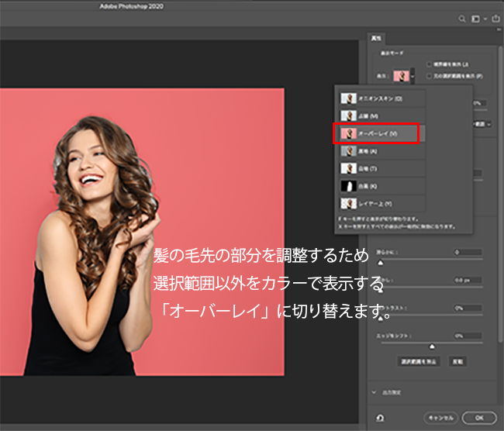Select the Onion Skin (O) view mode
Screen dimensions: 504x431
pos(381,98)
